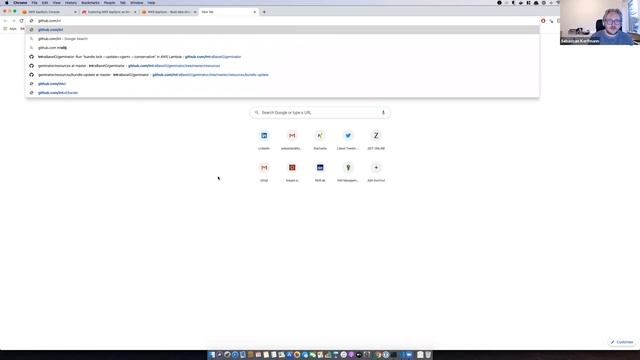This screenshot has height=360, width=640.
Task: Open Finder in the Dock
Action: click(211, 355)
